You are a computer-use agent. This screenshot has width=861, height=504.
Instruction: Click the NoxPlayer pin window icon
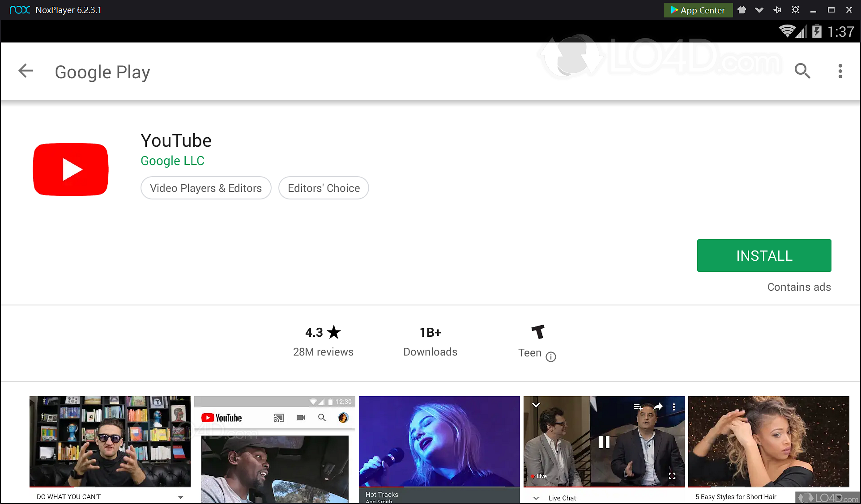tap(777, 10)
